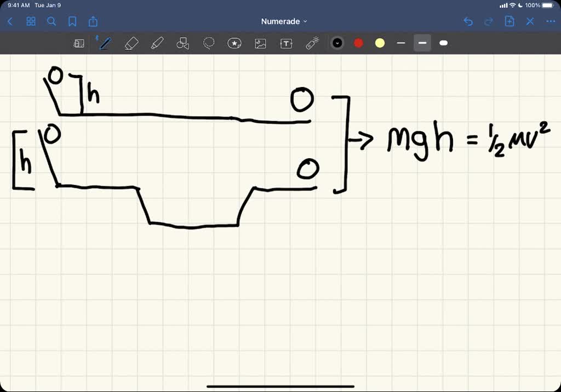Screen dimensions: 561x392
Task: Select the thinnest stroke width
Action: pos(401,43)
